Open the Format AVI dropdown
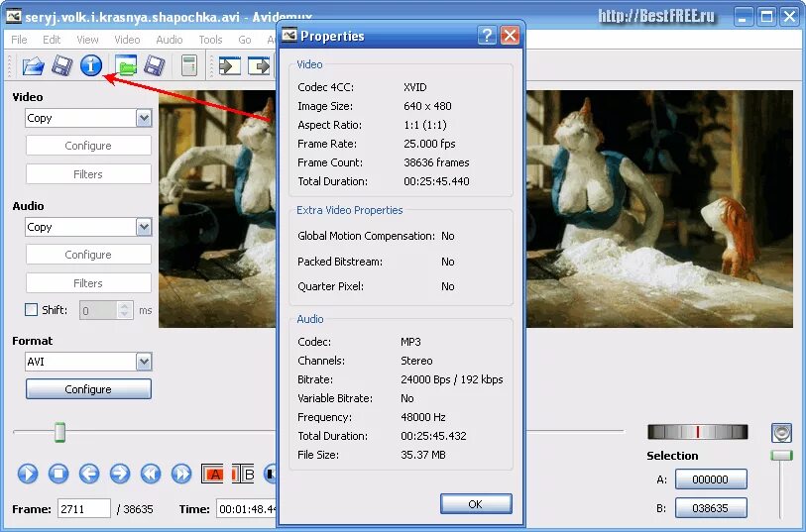The width and height of the screenshot is (806, 532). click(144, 362)
